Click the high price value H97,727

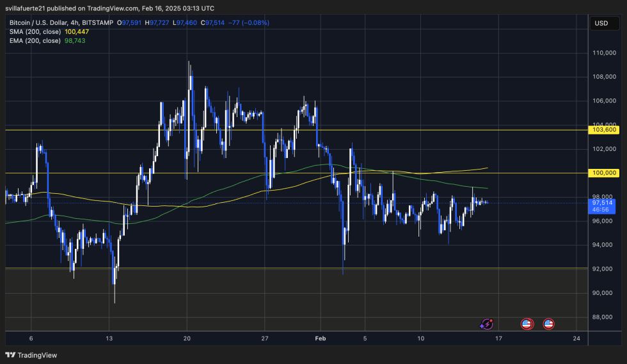point(157,23)
